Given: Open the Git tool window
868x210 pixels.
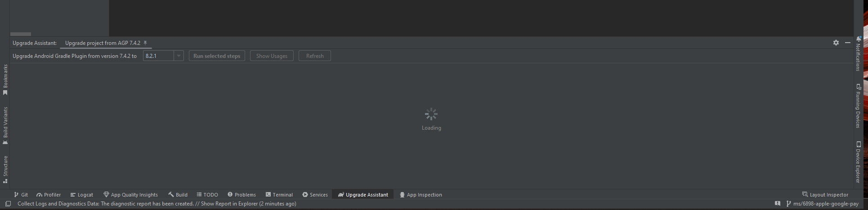Looking at the screenshot, I should (21, 195).
